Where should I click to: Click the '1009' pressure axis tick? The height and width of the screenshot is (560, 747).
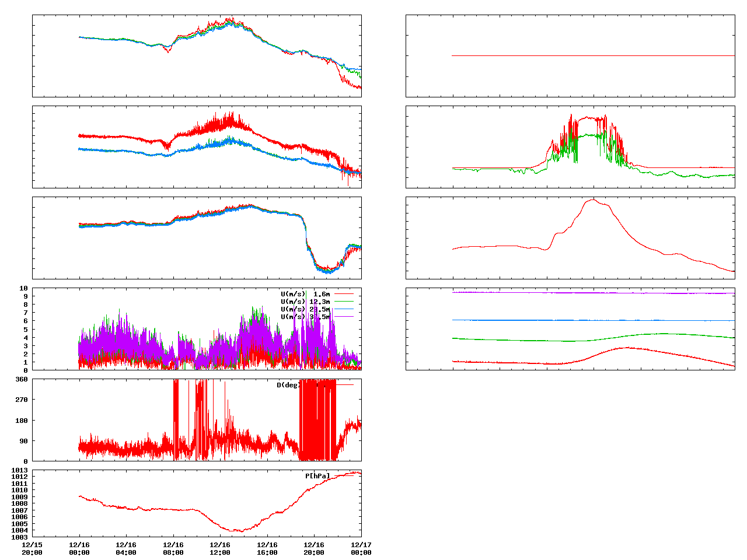click(x=20, y=497)
